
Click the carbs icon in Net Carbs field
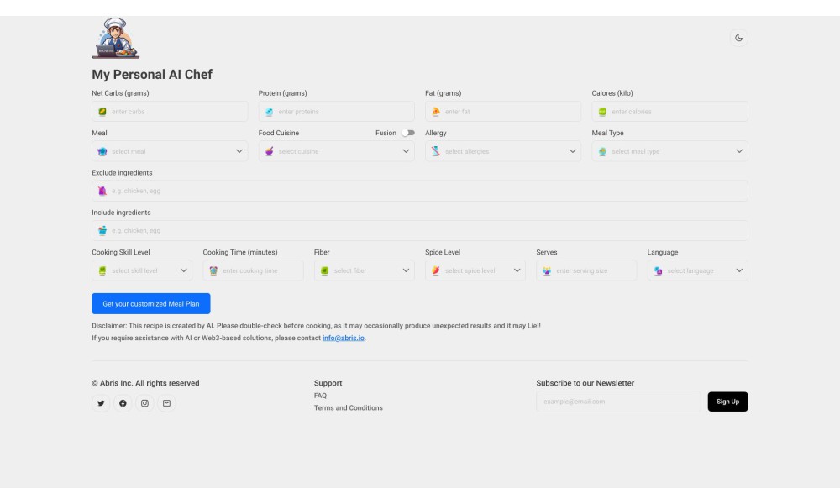click(x=102, y=112)
